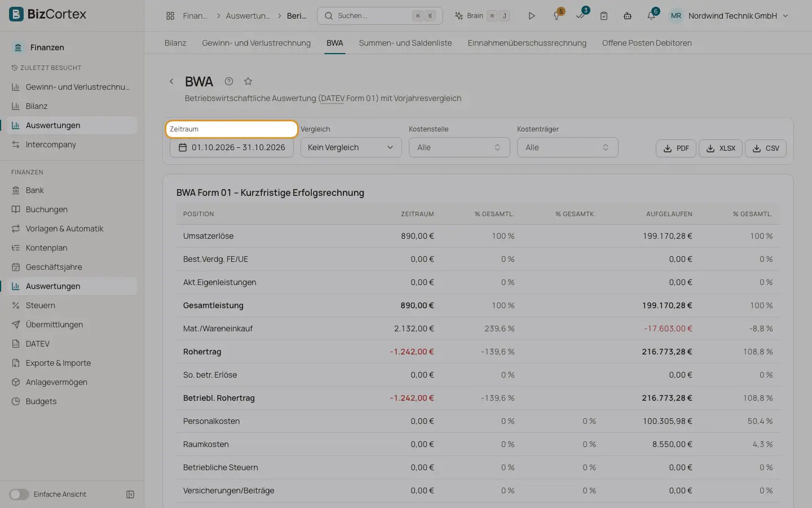
Task: Mark BWA as favorite with star icon
Action: [248, 81]
